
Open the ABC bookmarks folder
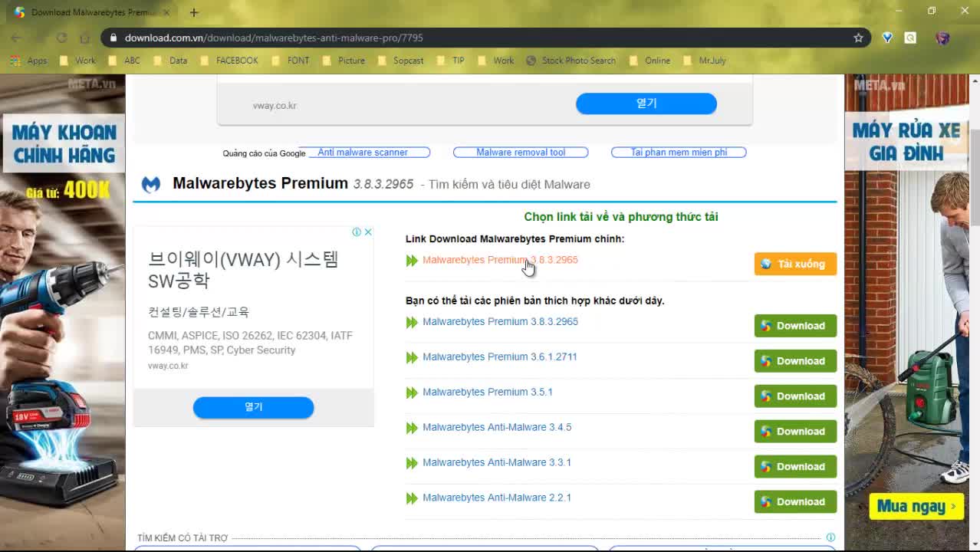point(124,61)
